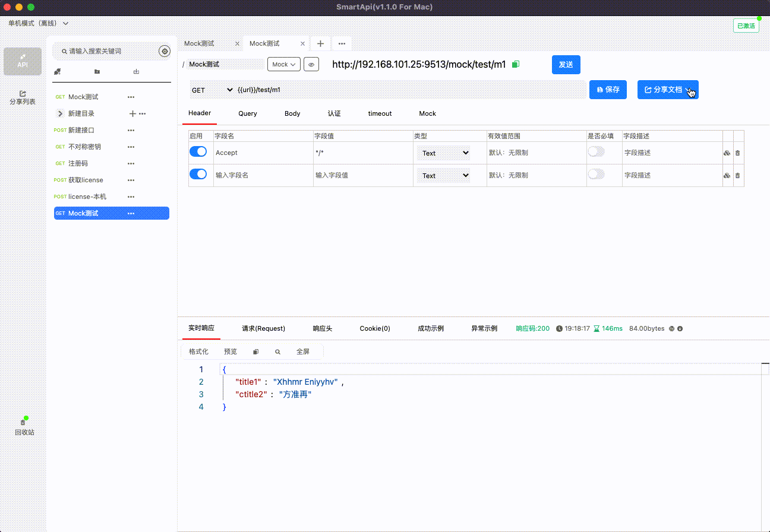Click the import icon above API list

pos(136,72)
